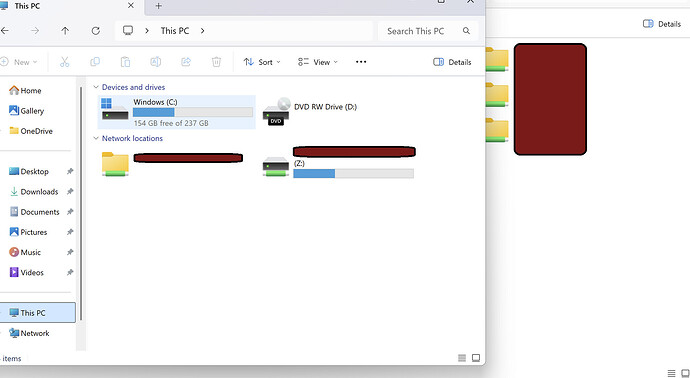Refresh the This PC view

click(x=95, y=31)
